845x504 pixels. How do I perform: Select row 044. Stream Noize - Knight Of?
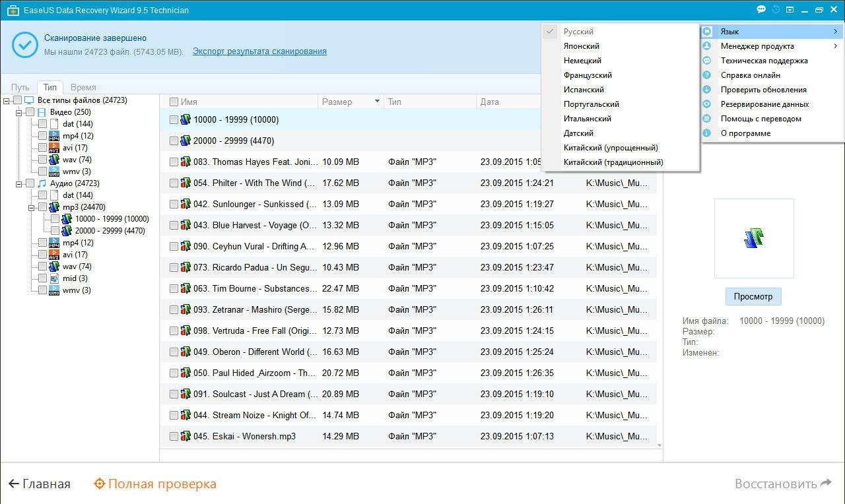(408, 415)
